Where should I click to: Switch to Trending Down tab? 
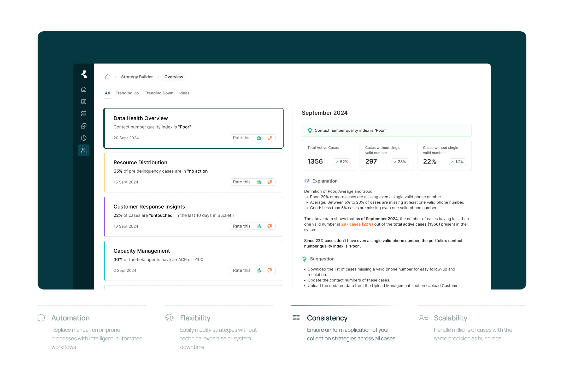[x=159, y=93]
